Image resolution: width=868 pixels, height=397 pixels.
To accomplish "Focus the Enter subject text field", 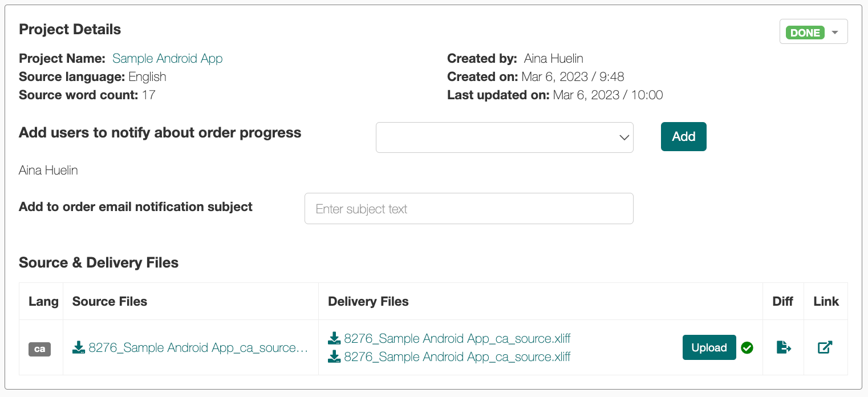I will click(x=469, y=209).
